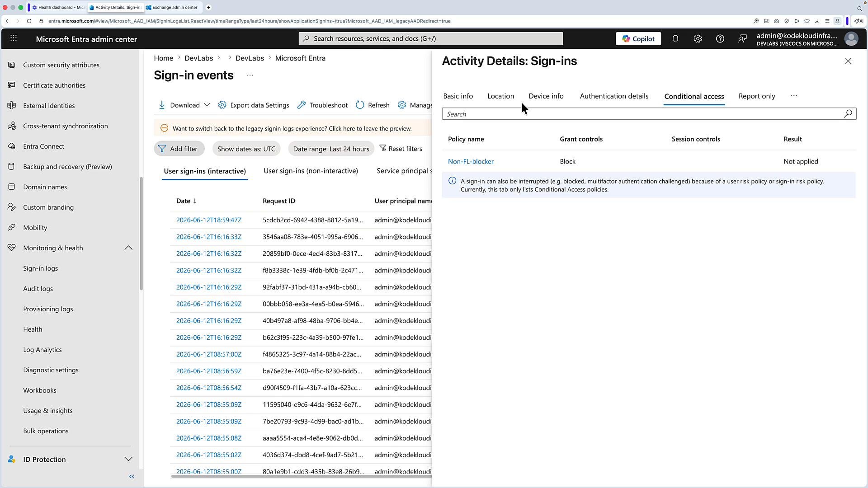Select User sign-ins (non-interactive) tab
This screenshot has height=488, width=868.
311,171
